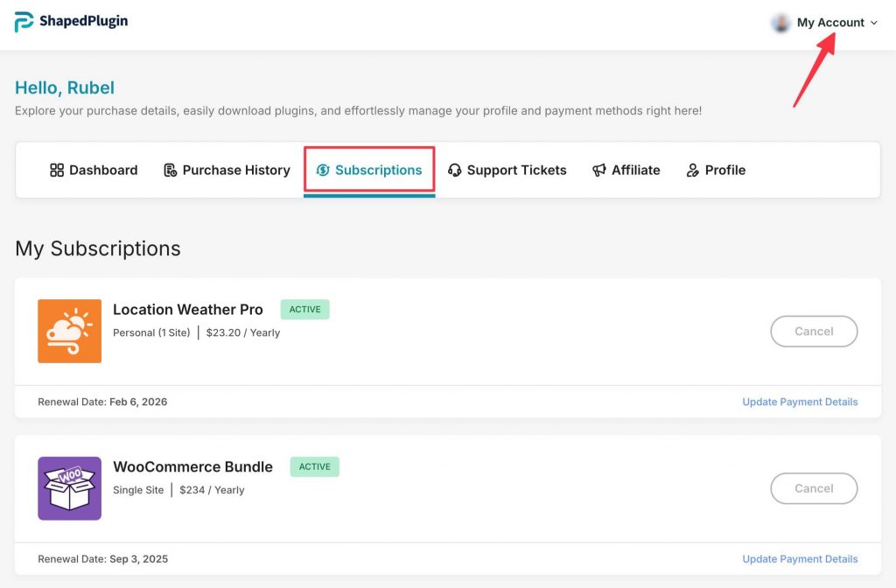Click the "Single Site" plan text
896x588 pixels.
[138, 490]
